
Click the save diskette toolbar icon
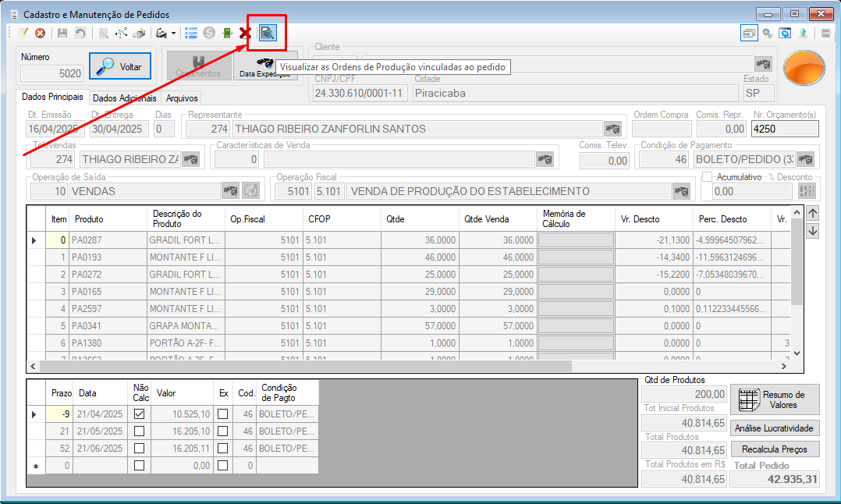[x=62, y=34]
